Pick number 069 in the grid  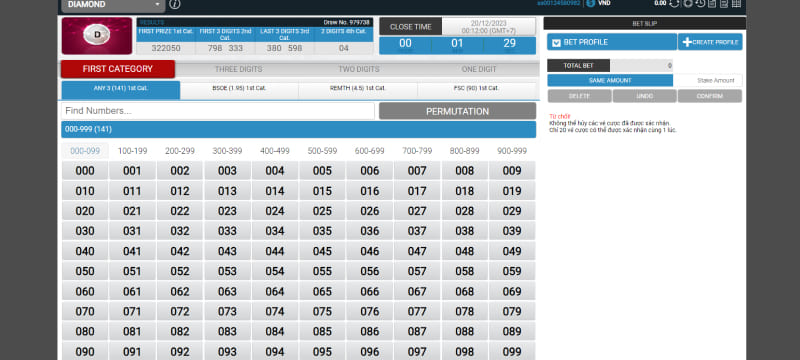click(512, 292)
